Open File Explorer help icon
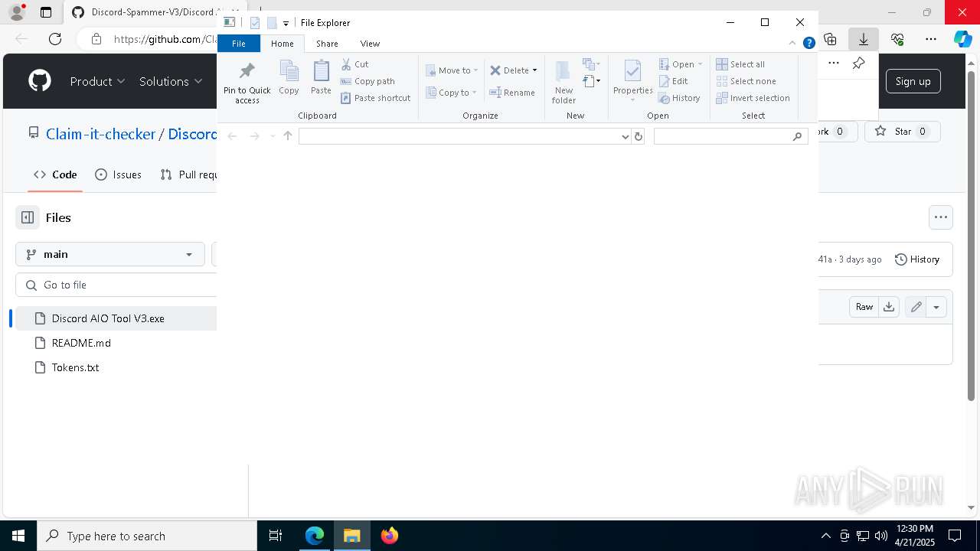The height and width of the screenshot is (551, 980). 808,44
